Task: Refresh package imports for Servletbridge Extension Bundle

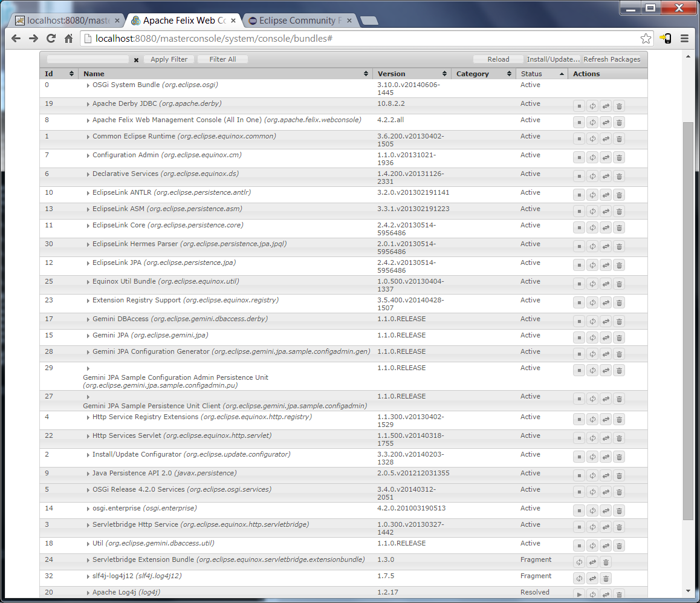Action: [x=579, y=562]
